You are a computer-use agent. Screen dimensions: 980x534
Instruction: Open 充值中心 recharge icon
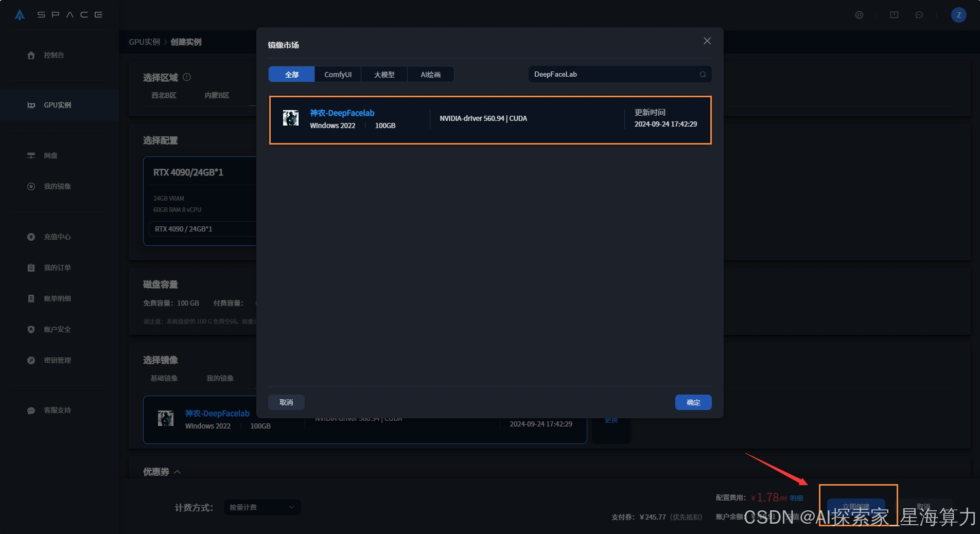pyautogui.click(x=31, y=237)
